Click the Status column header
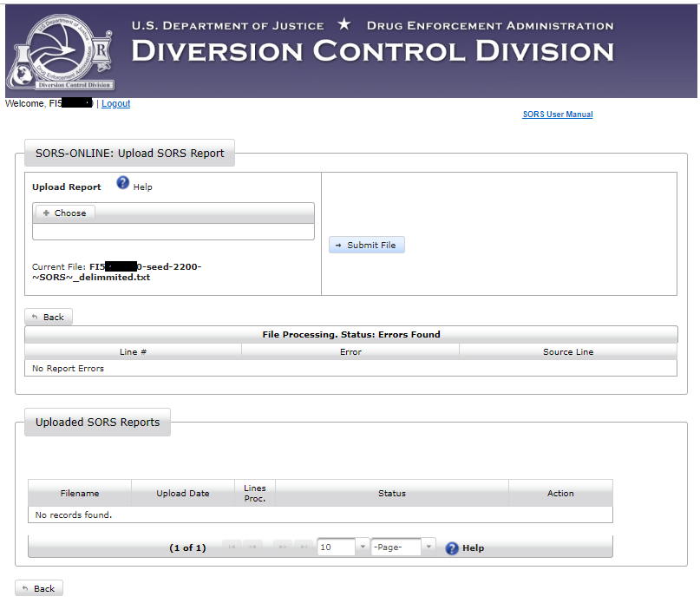The image size is (700, 603). (392, 493)
